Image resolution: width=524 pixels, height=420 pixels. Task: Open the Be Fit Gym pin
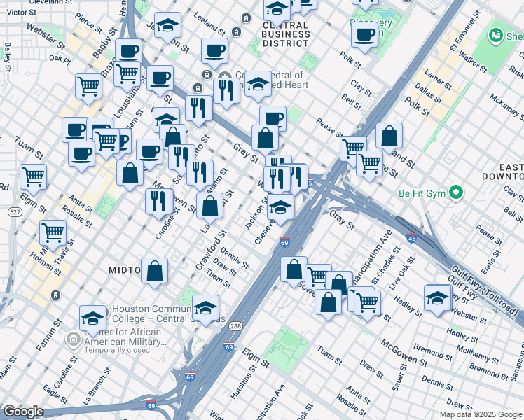coord(456,192)
